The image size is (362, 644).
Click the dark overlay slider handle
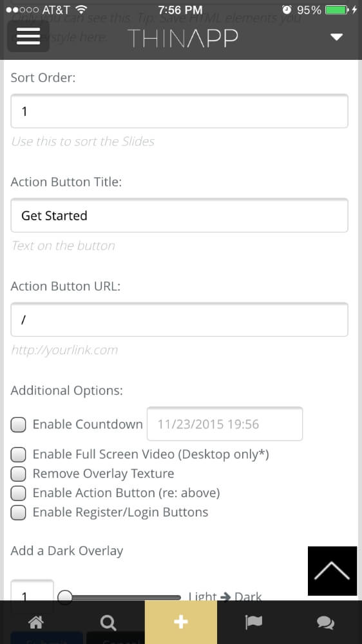[x=65, y=596]
